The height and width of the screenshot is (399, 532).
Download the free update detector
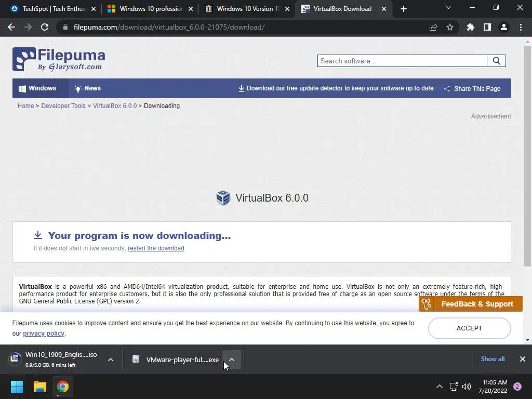(336, 88)
